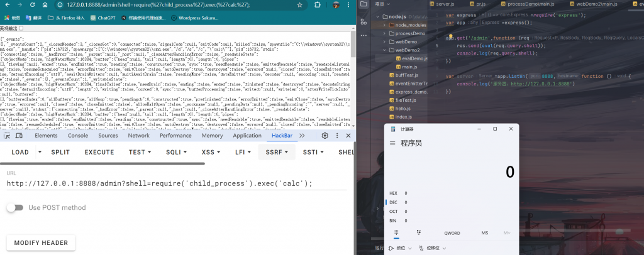The width and height of the screenshot is (644, 255).
Task: Open buffTest.js in the project tree
Action: tap(404, 75)
